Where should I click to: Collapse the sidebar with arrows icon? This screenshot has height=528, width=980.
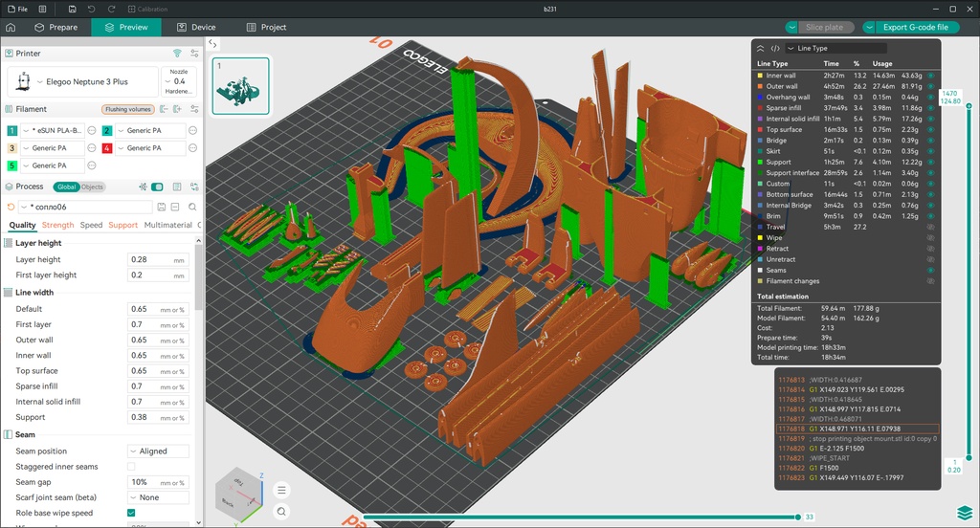[x=212, y=43]
